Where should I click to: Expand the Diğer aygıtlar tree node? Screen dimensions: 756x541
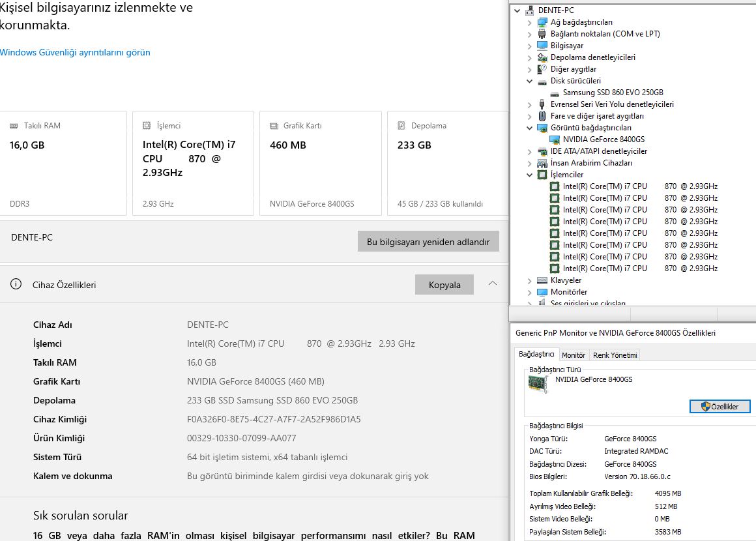click(x=530, y=69)
